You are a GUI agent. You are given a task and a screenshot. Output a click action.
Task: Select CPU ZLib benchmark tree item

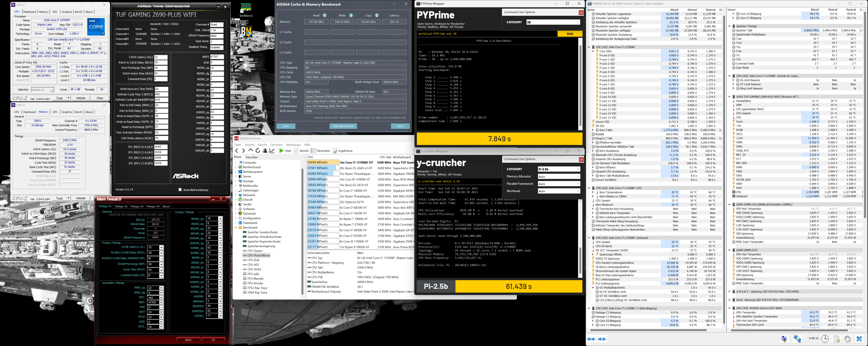coord(253,260)
